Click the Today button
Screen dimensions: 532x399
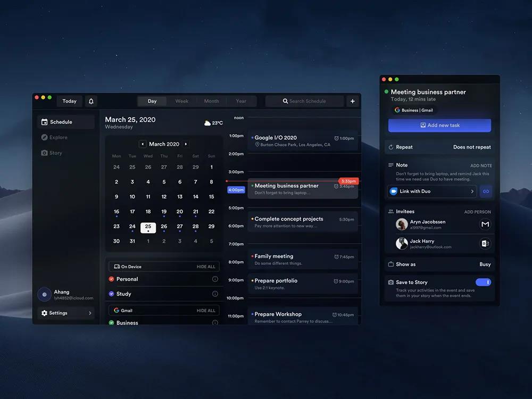[x=70, y=101]
